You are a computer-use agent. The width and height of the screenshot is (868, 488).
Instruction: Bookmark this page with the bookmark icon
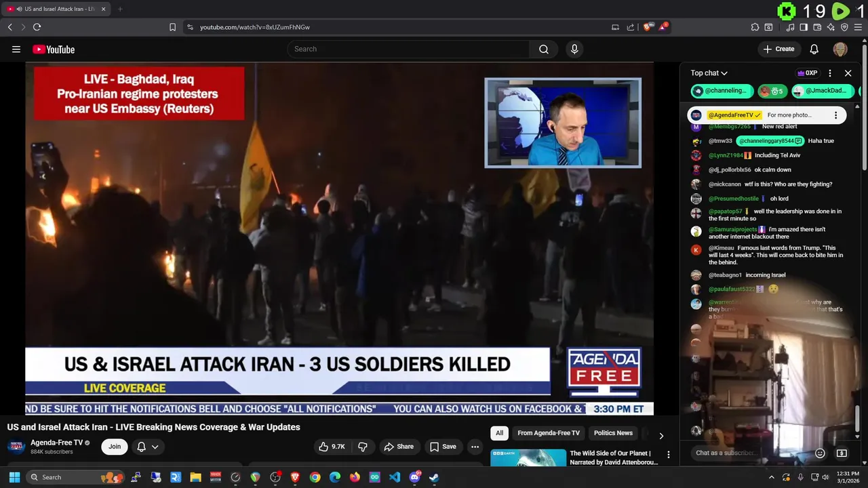pos(172,27)
